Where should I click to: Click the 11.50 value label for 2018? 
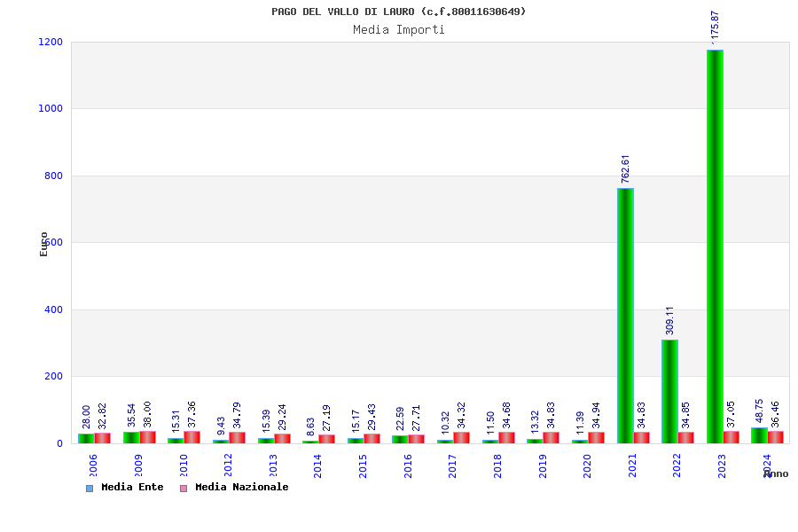pyautogui.click(x=490, y=423)
